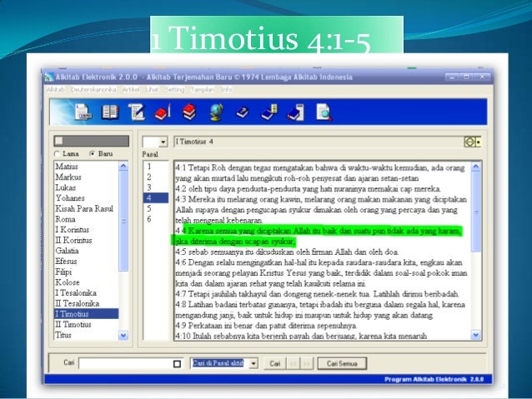This screenshot has height=399, width=532.
Task: Select the Lama radio button
Action: (57, 154)
